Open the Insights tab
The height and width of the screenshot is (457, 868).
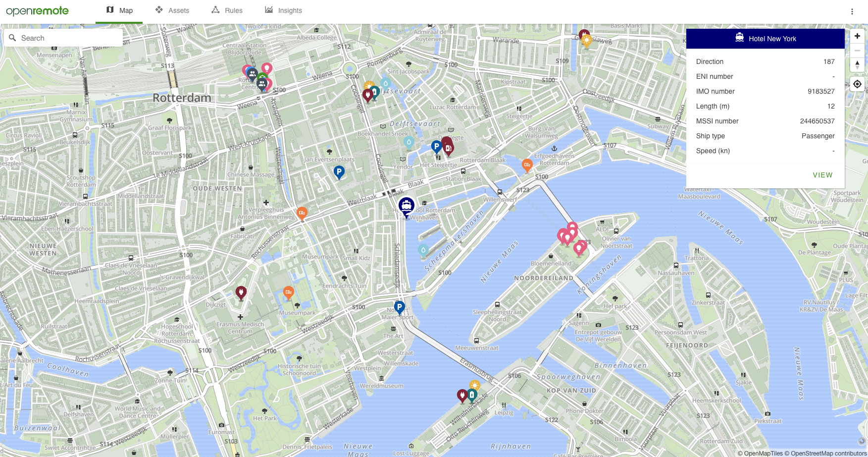[283, 10]
